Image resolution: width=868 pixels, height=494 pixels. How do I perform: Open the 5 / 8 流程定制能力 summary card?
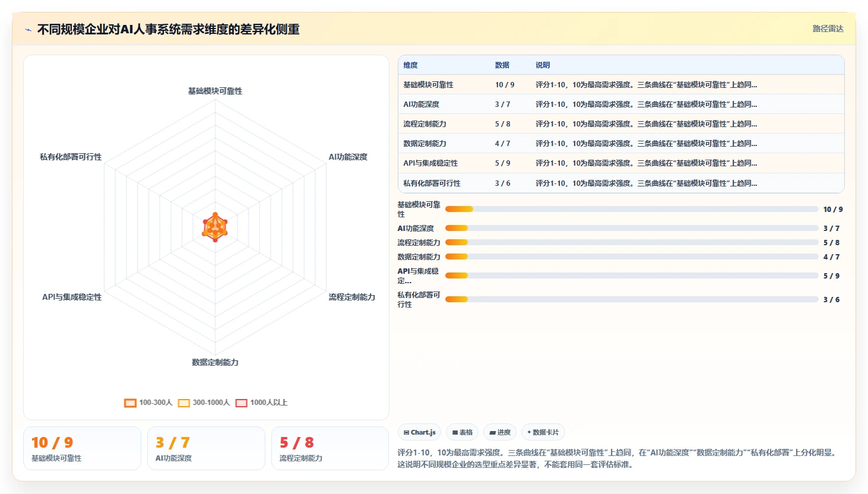[330, 448]
